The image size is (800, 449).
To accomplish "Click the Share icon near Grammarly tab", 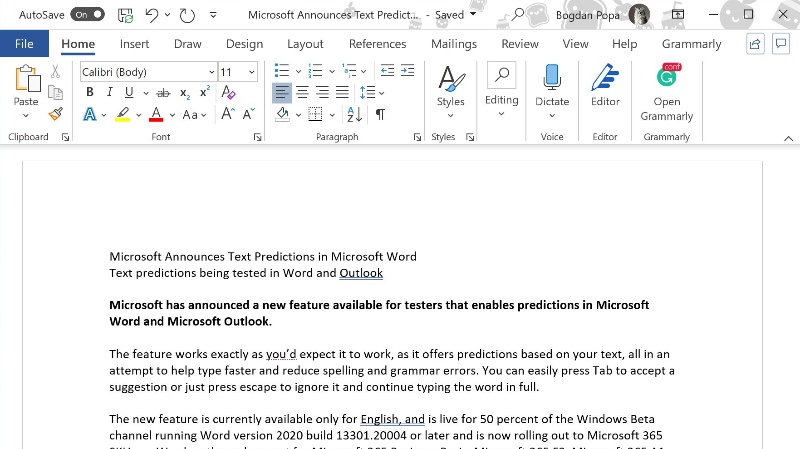I will (755, 44).
